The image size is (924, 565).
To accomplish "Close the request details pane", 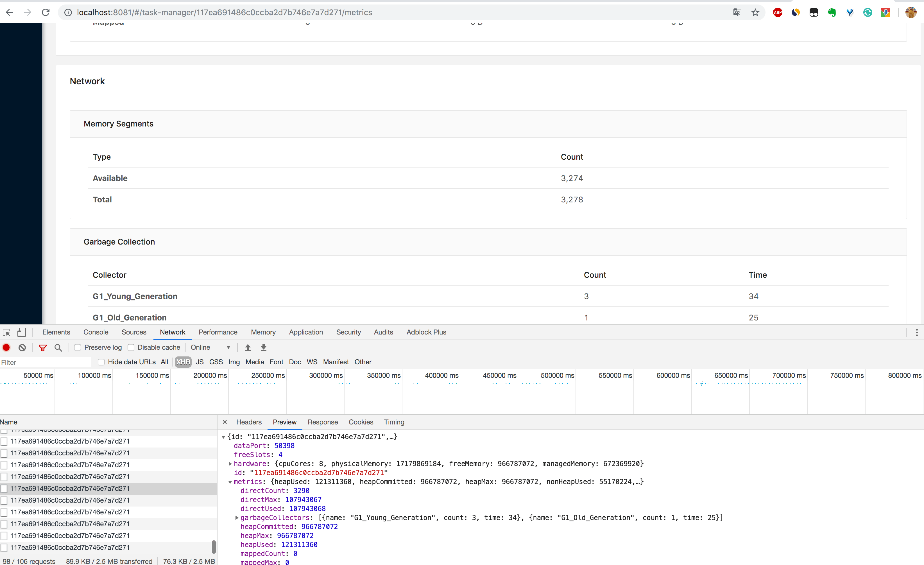I will [x=225, y=422].
